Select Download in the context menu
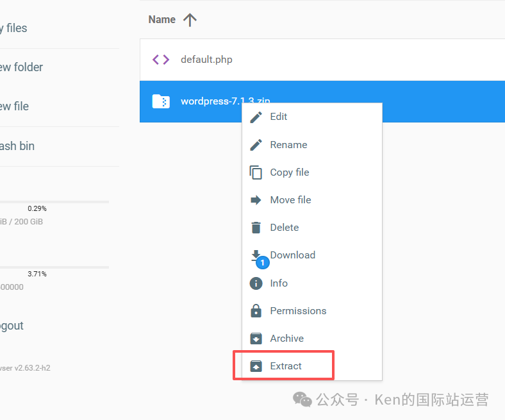 [312, 255]
